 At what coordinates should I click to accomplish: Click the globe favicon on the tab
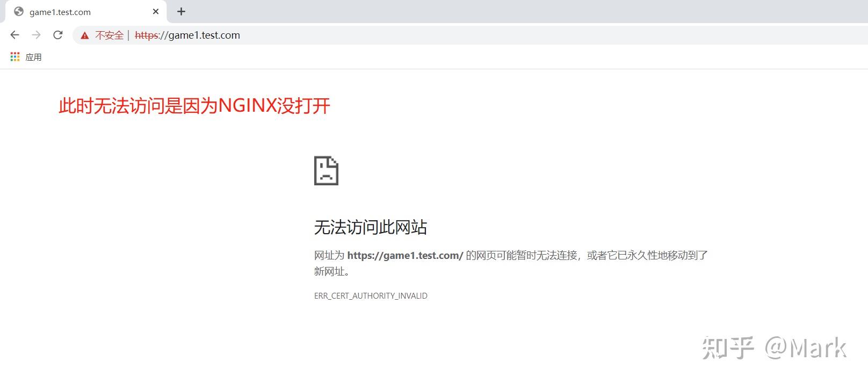19,12
